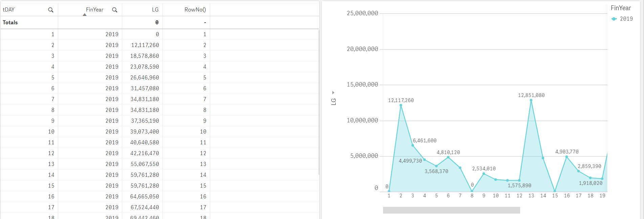Click the 2019 legend marker

pos(614,19)
